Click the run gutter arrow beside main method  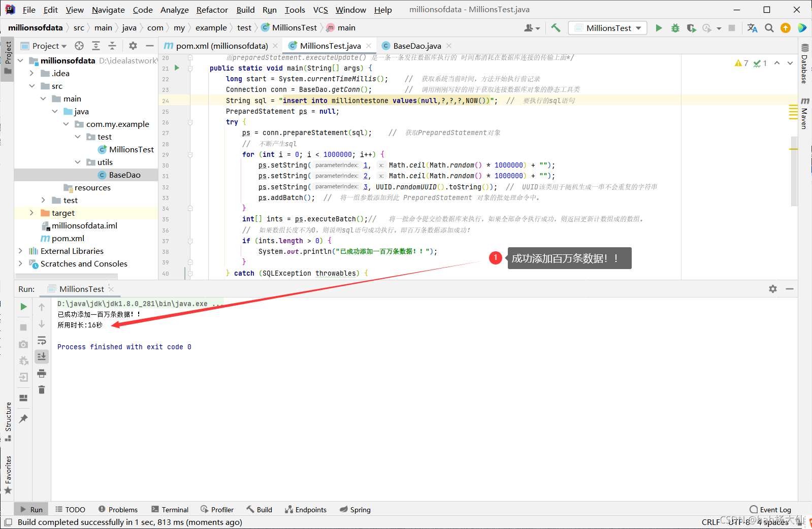(177, 68)
